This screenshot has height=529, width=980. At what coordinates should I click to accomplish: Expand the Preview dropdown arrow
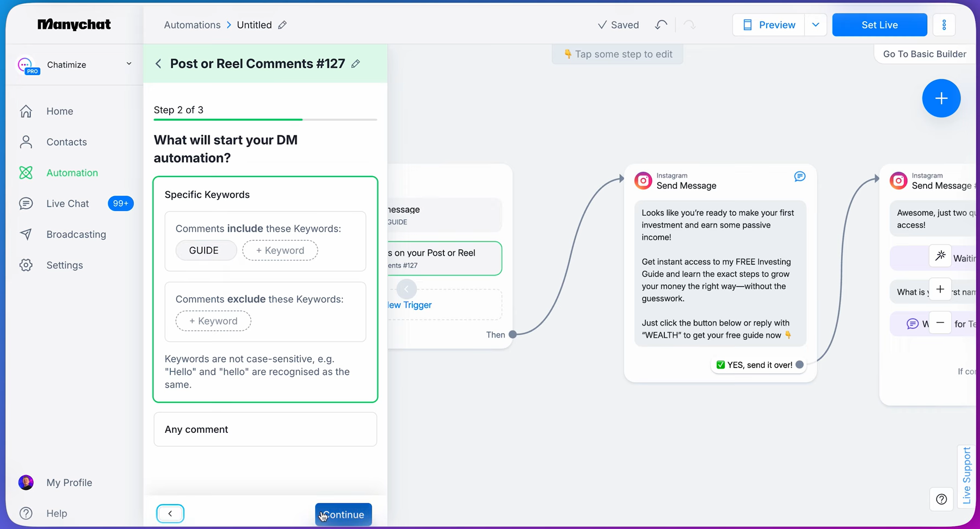pos(815,25)
